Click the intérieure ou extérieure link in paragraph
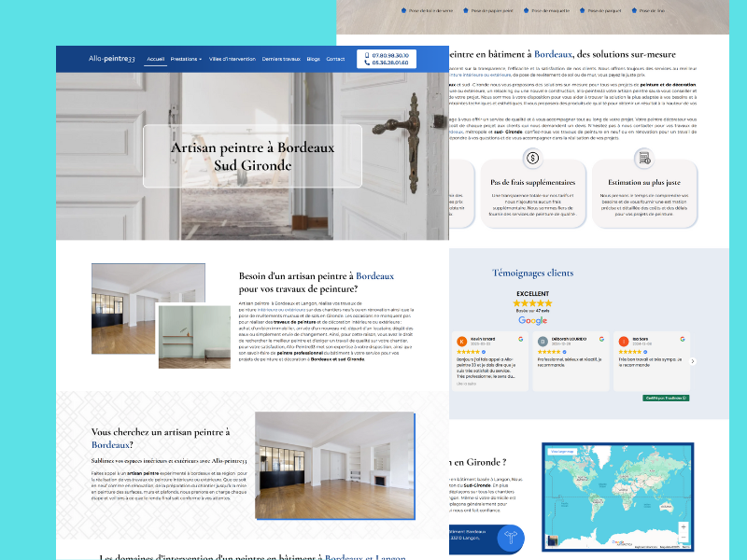Viewport: 747px width, 560px height. click(x=282, y=310)
